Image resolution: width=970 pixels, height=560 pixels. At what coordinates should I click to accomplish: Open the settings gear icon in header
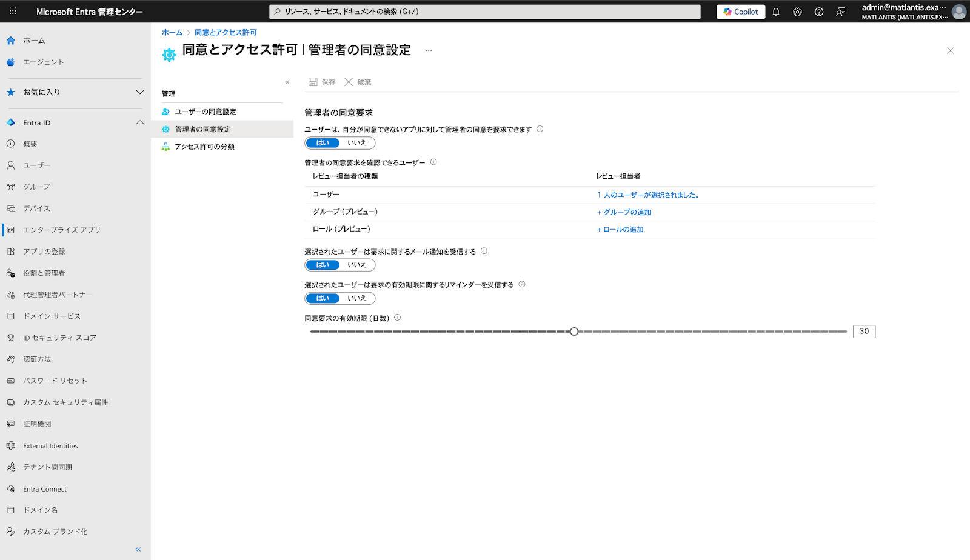click(797, 12)
